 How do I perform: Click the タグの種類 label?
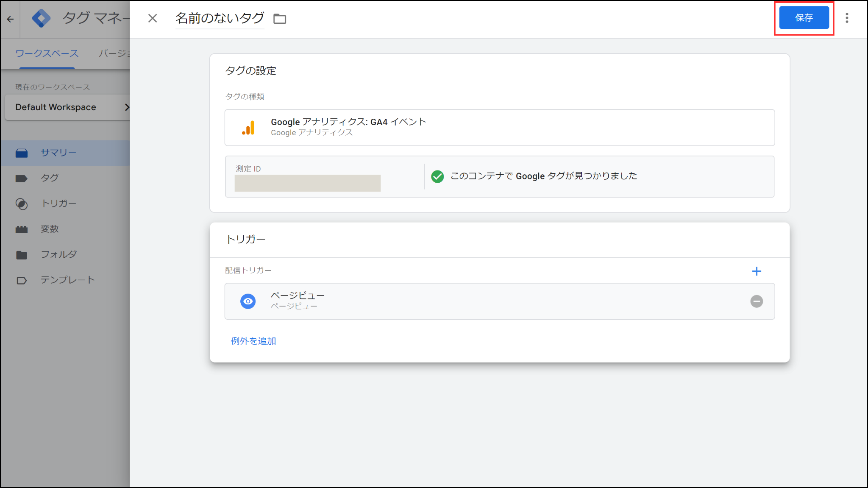(245, 97)
